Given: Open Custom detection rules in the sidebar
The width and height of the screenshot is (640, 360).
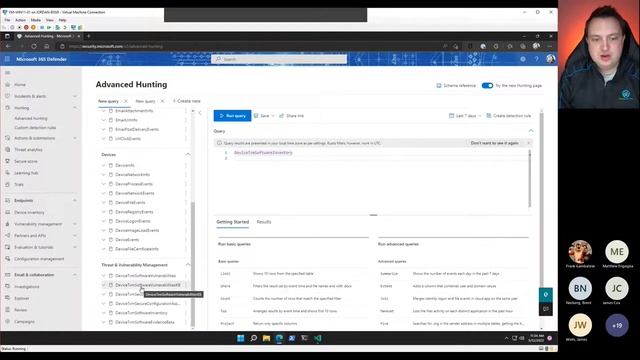Looking at the screenshot, I should [35, 128].
